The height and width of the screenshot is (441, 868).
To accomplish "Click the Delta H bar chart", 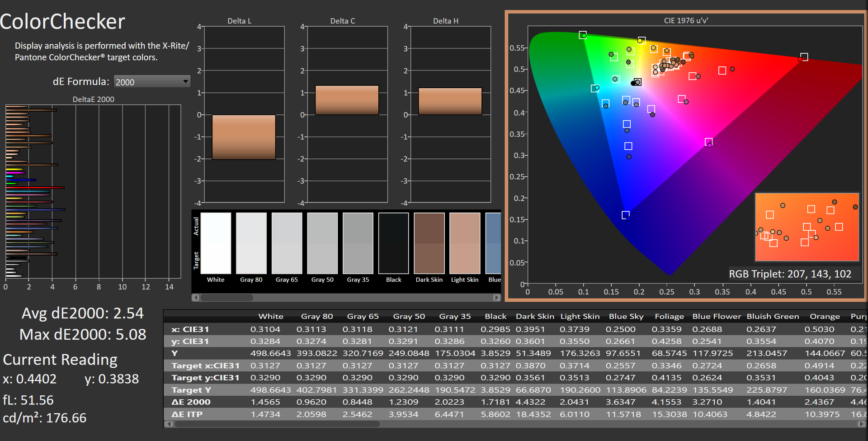I will tap(450, 114).
